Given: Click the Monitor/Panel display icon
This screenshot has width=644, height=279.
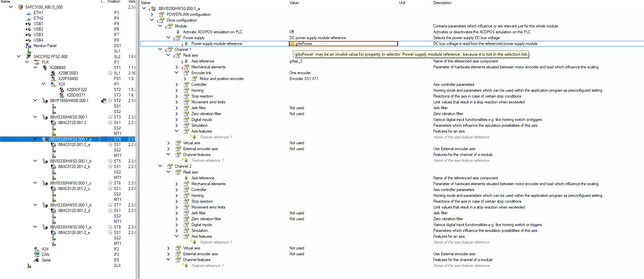Looking at the screenshot, I should coord(28,46).
